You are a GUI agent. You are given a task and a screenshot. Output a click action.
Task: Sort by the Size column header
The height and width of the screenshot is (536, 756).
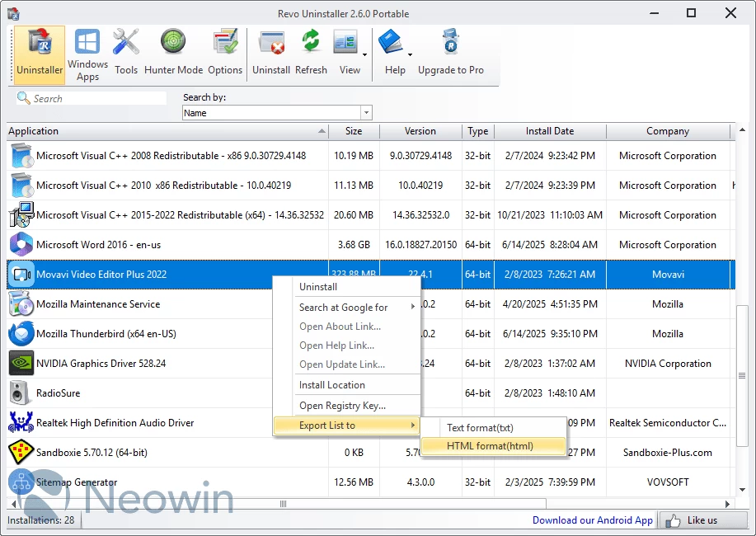pyautogui.click(x=354, y=131)
